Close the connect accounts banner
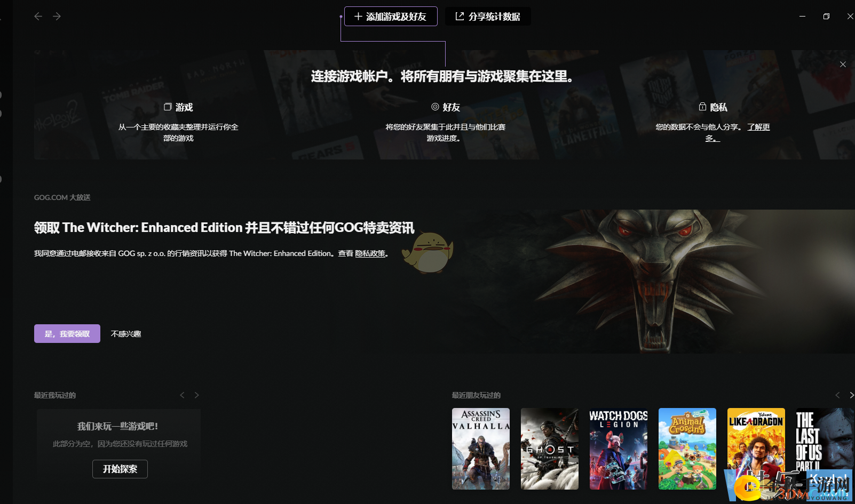This screenshot has height=504, width=855. [x=843, y=65]
